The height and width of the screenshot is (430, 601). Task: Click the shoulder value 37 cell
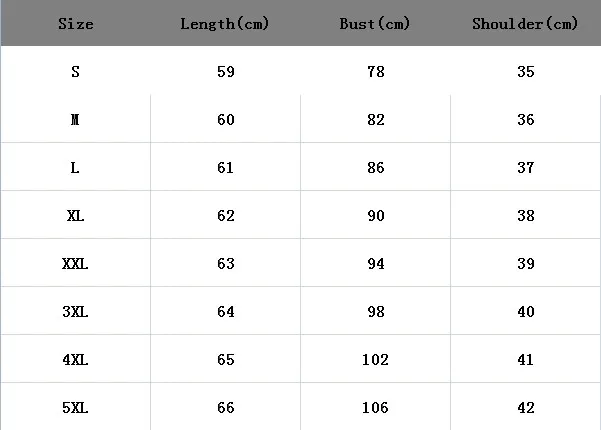pos(526,168)
